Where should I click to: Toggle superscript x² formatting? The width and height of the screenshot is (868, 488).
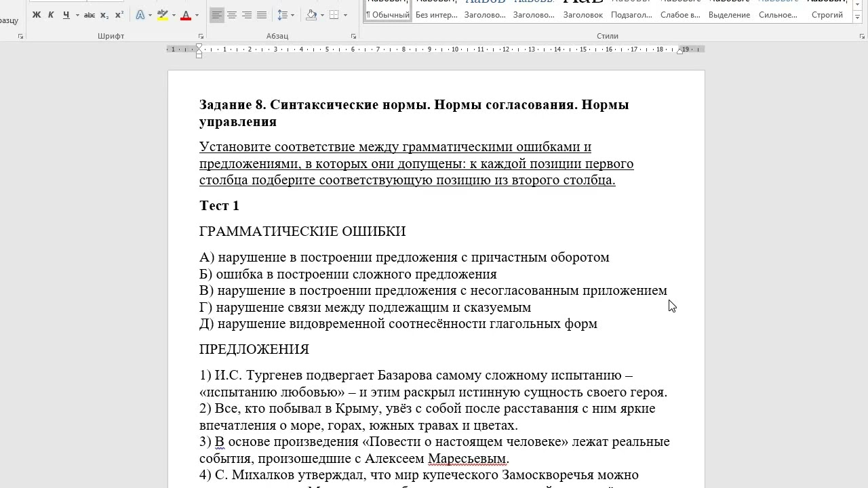(119, 15)
